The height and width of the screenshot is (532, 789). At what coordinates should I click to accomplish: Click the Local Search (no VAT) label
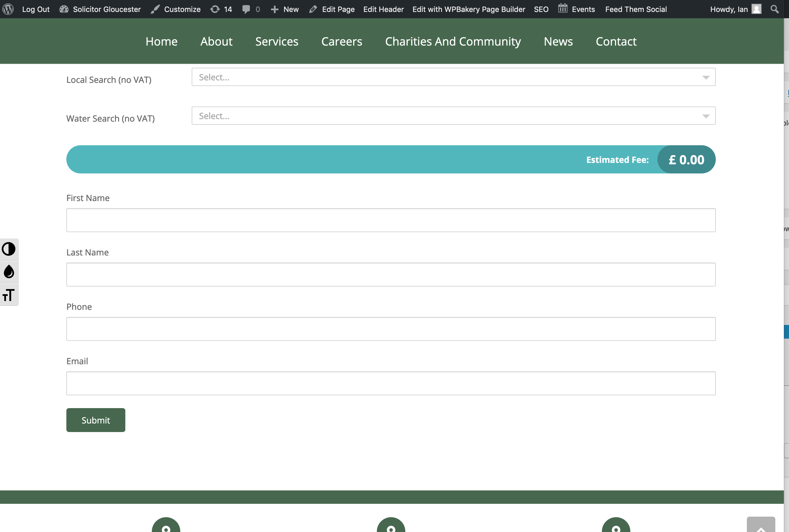(x=109, y=80)
